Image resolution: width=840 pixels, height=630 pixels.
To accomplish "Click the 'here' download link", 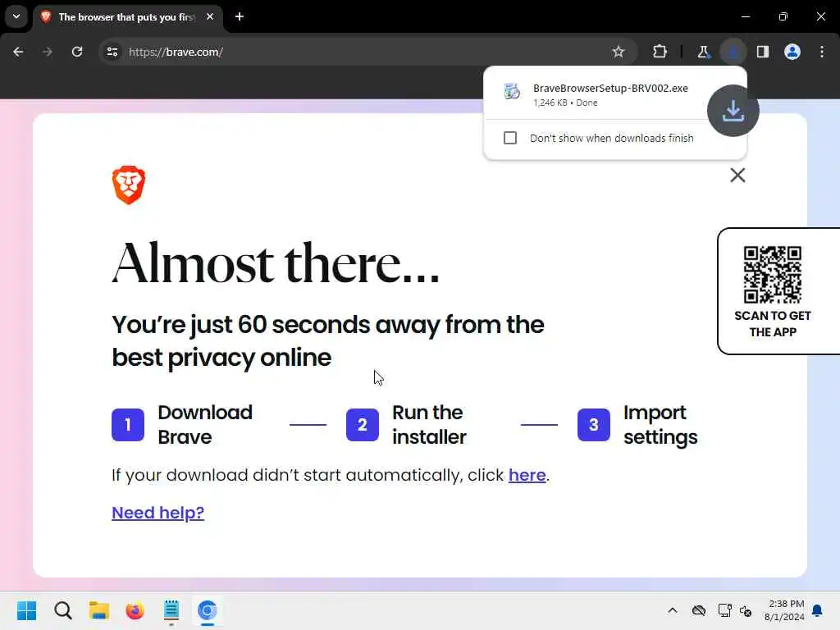I will tap(527, 475).
